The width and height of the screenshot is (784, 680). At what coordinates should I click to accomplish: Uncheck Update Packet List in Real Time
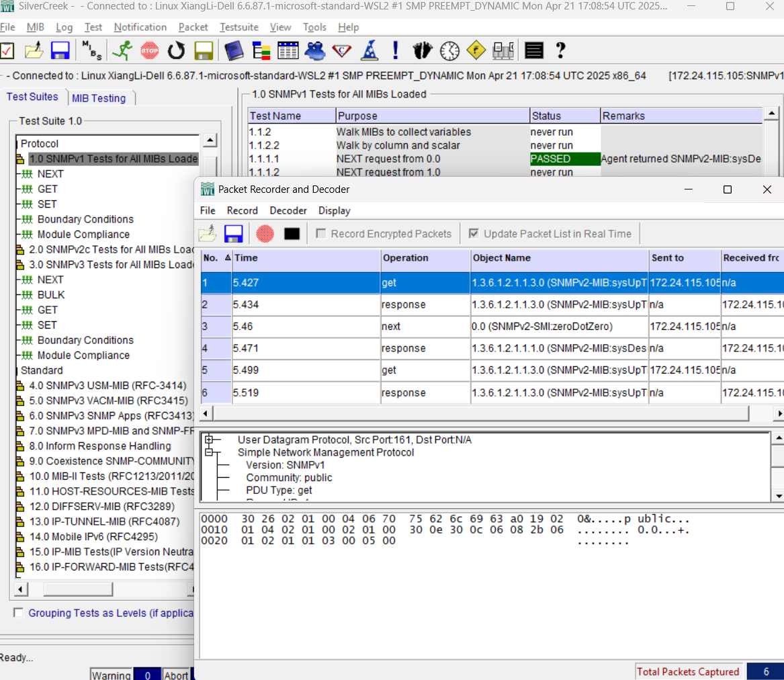click(x=474, y=234)
